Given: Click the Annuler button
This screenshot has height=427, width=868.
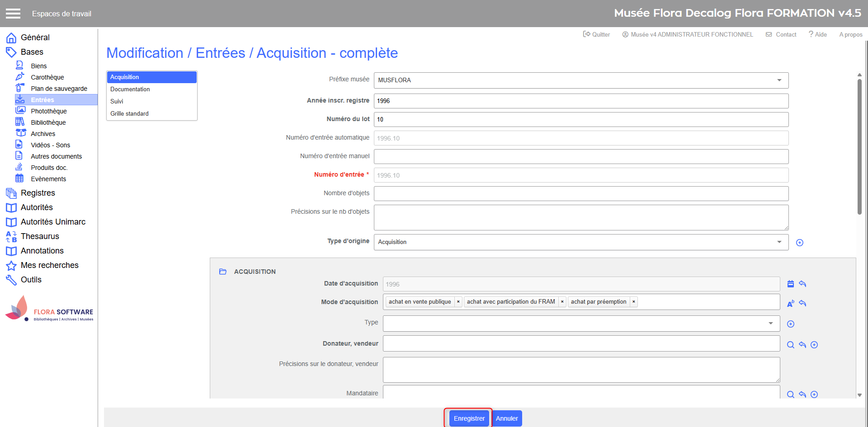Looking at the screenshot, I should (506, 418).
